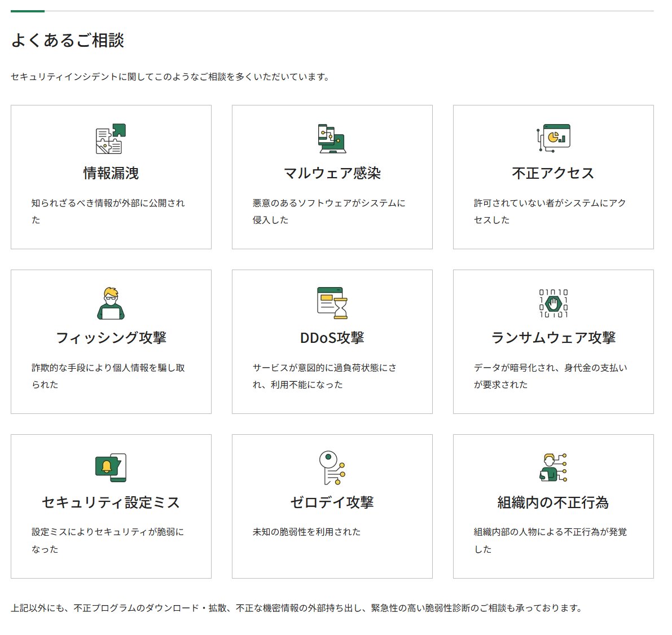Select the フィッシング攻撃 hacker at laptop icon
672x635 pixels.
(x=111, y=303)
